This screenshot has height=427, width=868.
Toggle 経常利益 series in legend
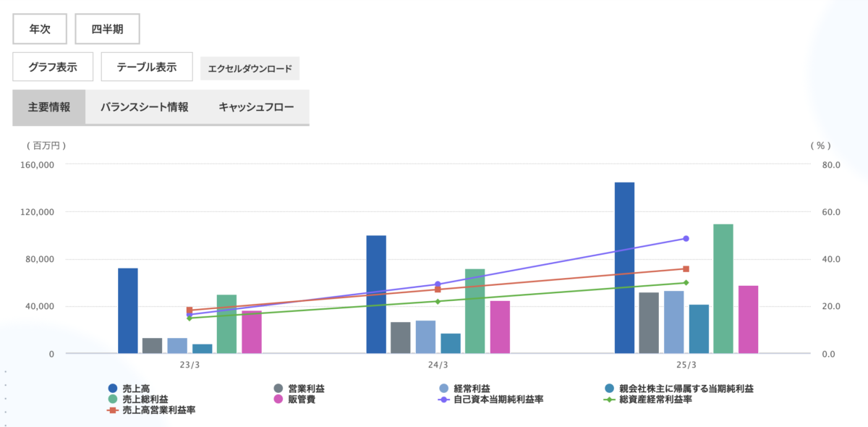465,389
